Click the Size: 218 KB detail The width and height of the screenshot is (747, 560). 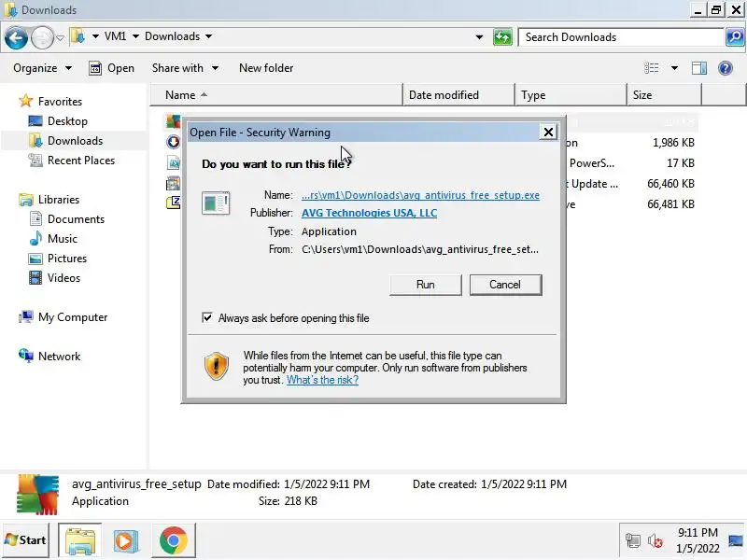pyautogui.click(x=288, y=501)
